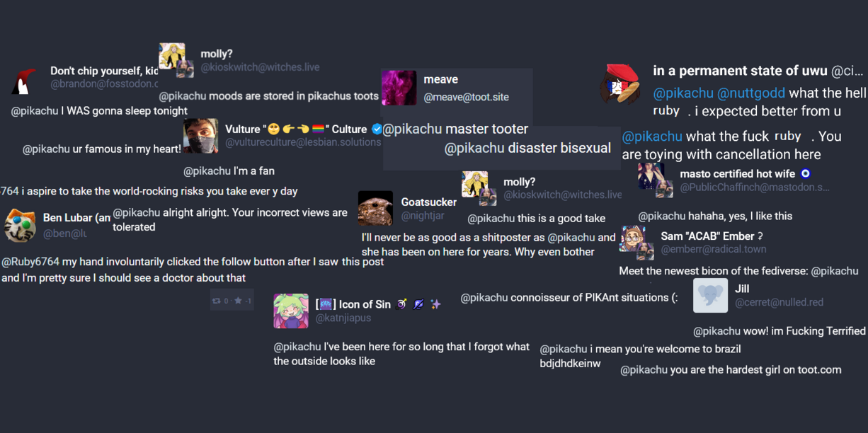This screenshot has width=868, height=433.
Task: Click the boost (retweet) icon
Action: click(x=217, y=301)
